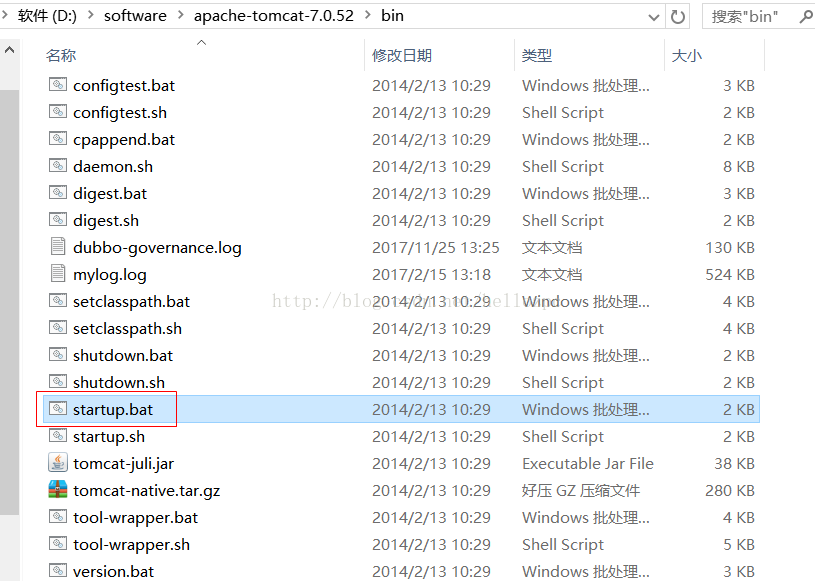Click the startup.bat file icon
815x581 pixels.
tap(58, 408)
